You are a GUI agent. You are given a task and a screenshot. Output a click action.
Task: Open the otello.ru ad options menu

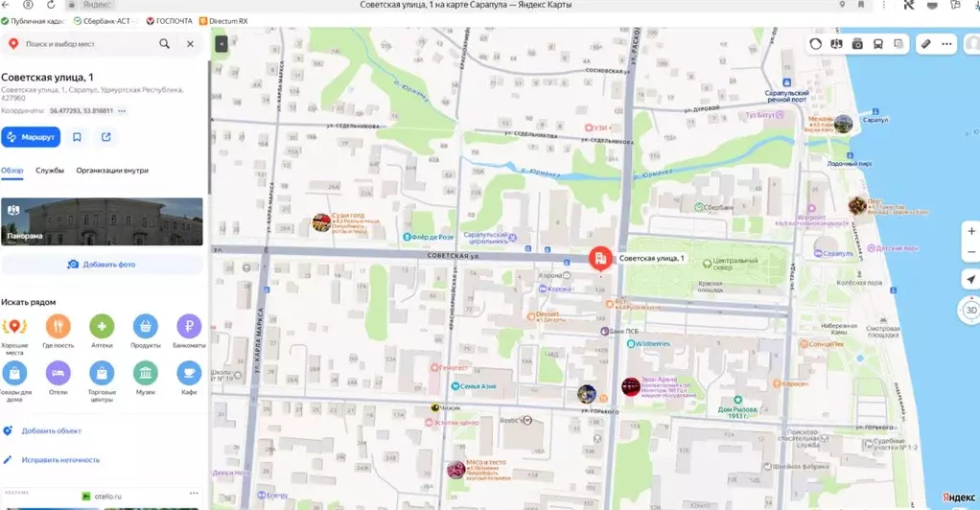[194, 493]
